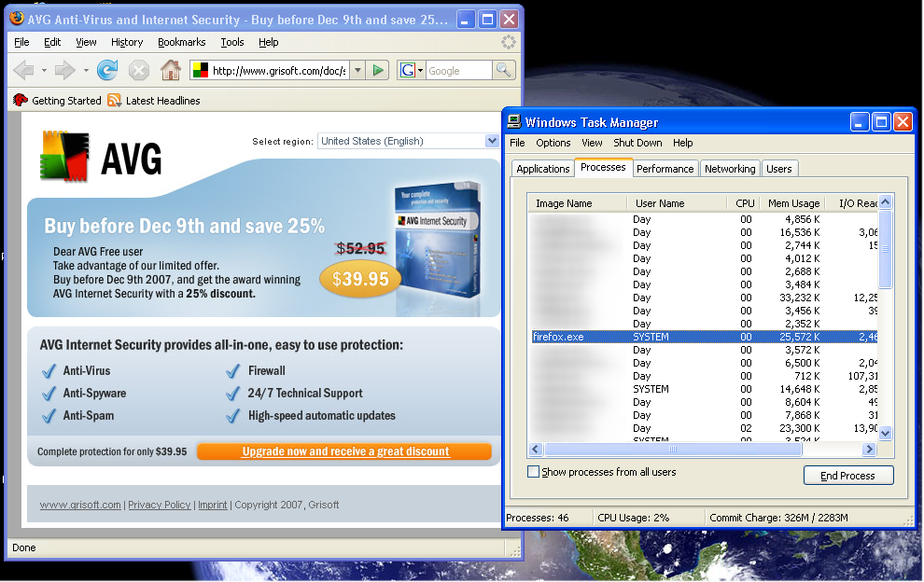Click the Google search input field
924x582 pixels.
458,71
